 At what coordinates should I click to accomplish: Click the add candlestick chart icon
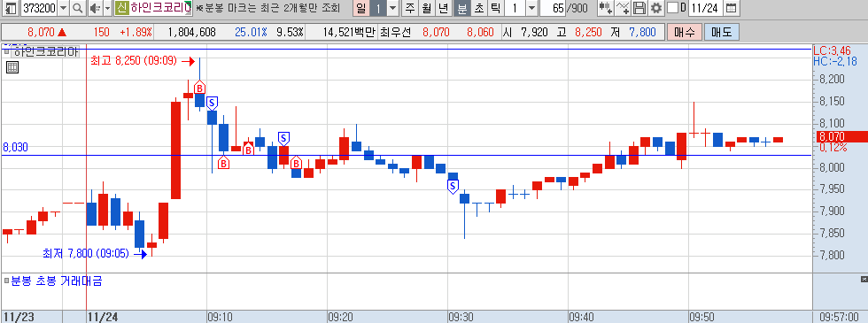606,8
